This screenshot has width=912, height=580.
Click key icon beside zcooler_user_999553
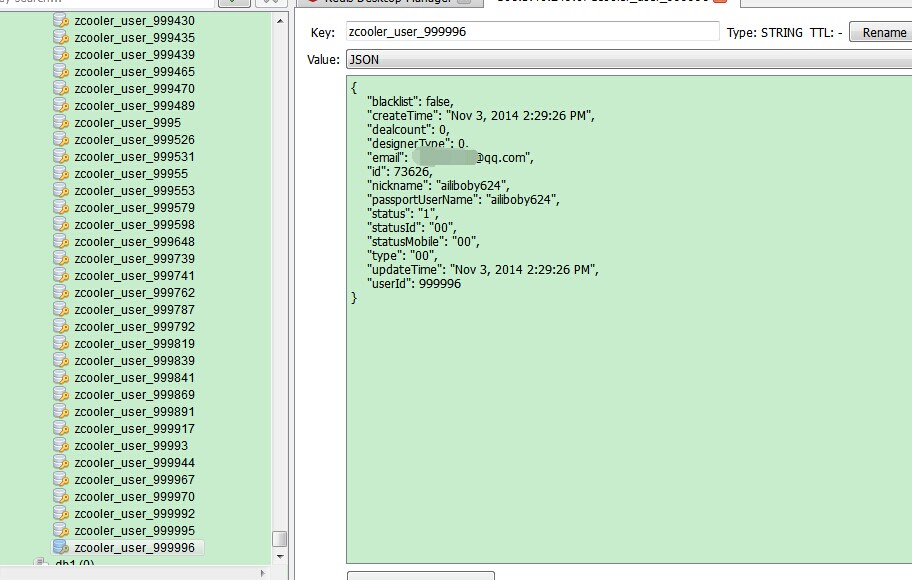[x=61, y=190]
